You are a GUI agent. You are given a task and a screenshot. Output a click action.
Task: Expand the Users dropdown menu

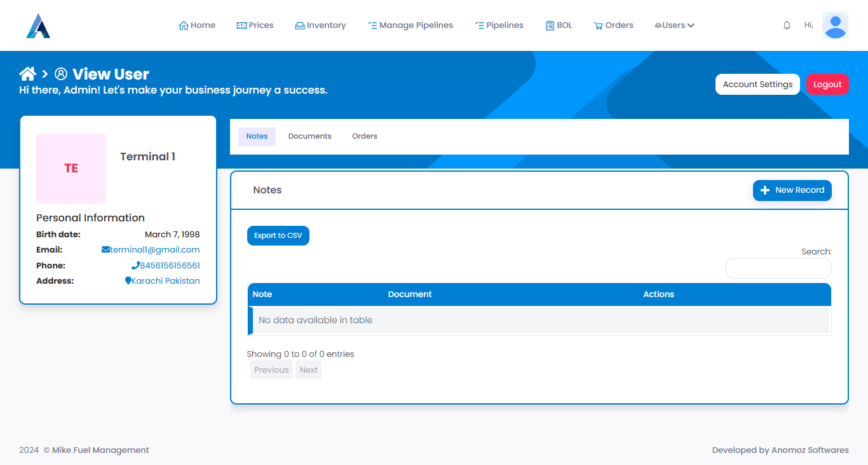click(674, 25)
